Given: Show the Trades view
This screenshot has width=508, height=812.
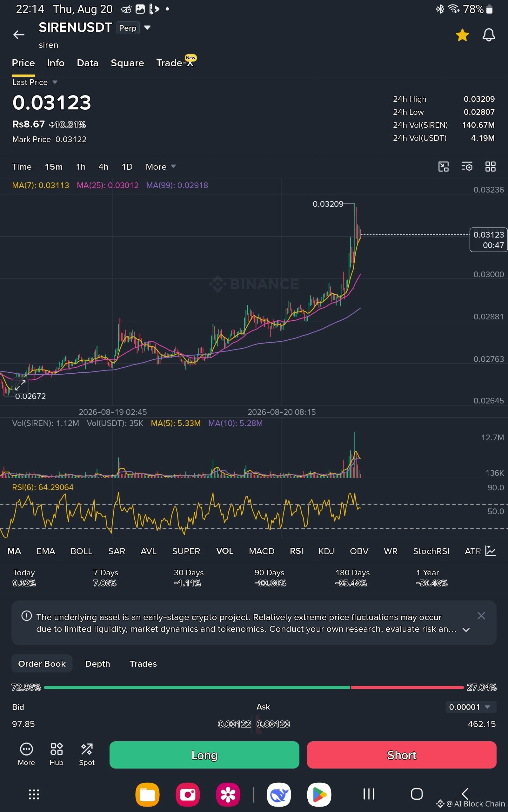Looking at the screenshot, I should (x=143, y=663).
